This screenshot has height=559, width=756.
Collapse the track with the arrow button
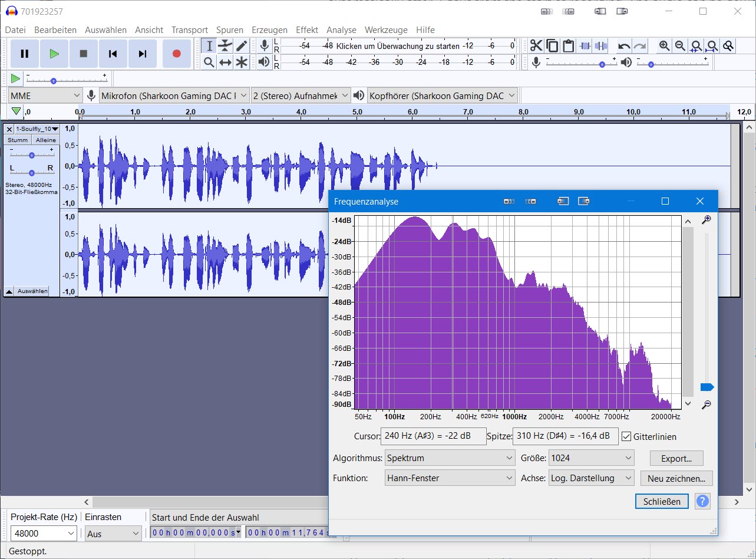point(9,291)
